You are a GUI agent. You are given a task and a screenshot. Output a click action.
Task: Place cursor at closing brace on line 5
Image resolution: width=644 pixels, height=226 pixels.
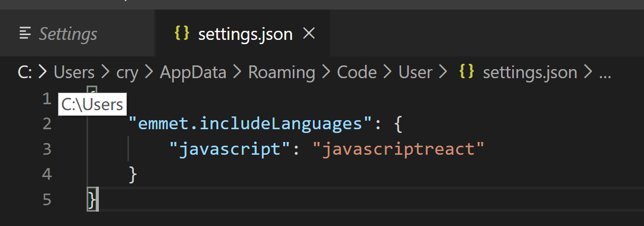[x=92, y=200]
